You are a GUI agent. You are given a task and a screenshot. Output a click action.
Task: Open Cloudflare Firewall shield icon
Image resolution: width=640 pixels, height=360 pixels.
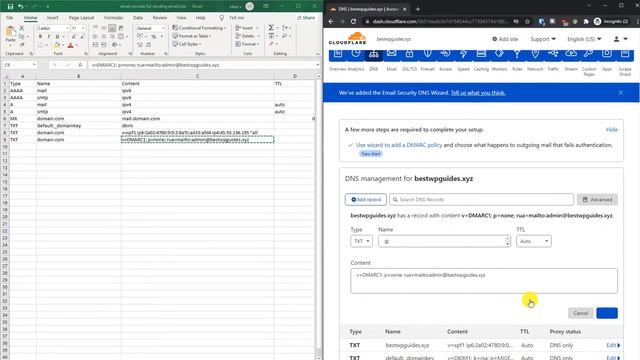[x=427, y=54]
